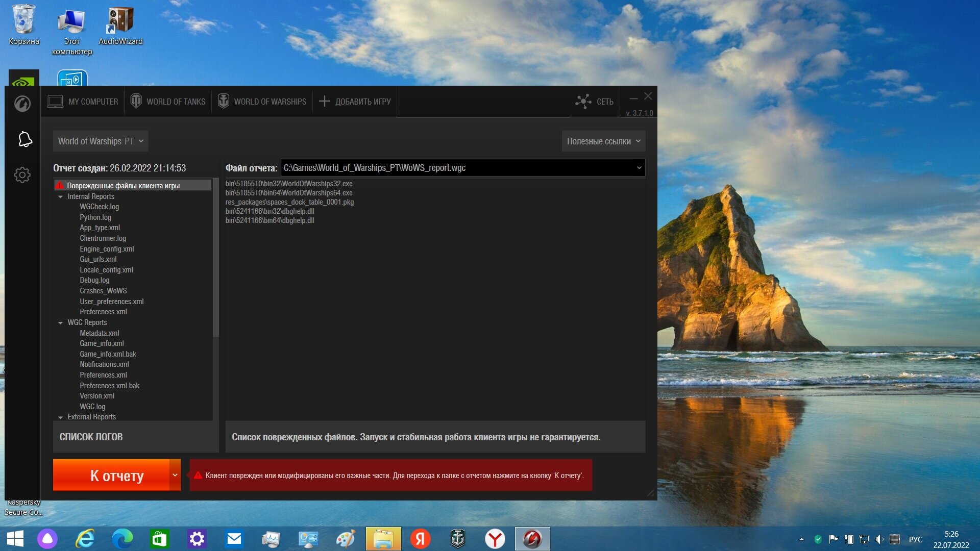Select Python.log in log list
The image size is (980, 551).
click(95, 217)
